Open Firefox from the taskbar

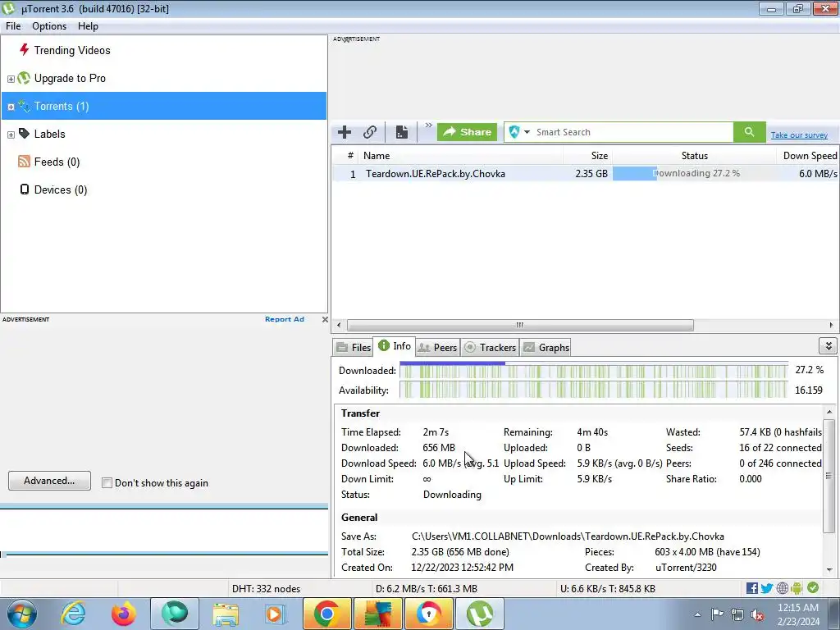tap(124, 614)
